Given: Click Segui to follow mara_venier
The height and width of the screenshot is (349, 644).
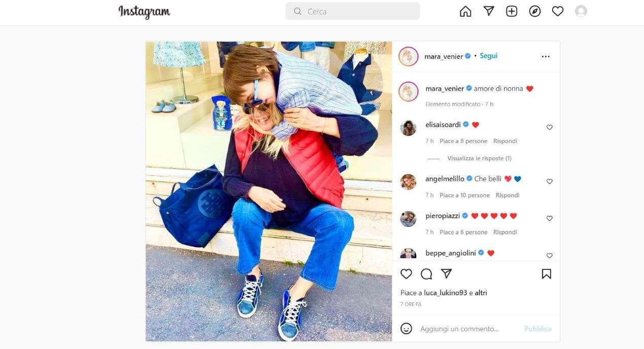Looking at the screenshot, I should [488, 56].
